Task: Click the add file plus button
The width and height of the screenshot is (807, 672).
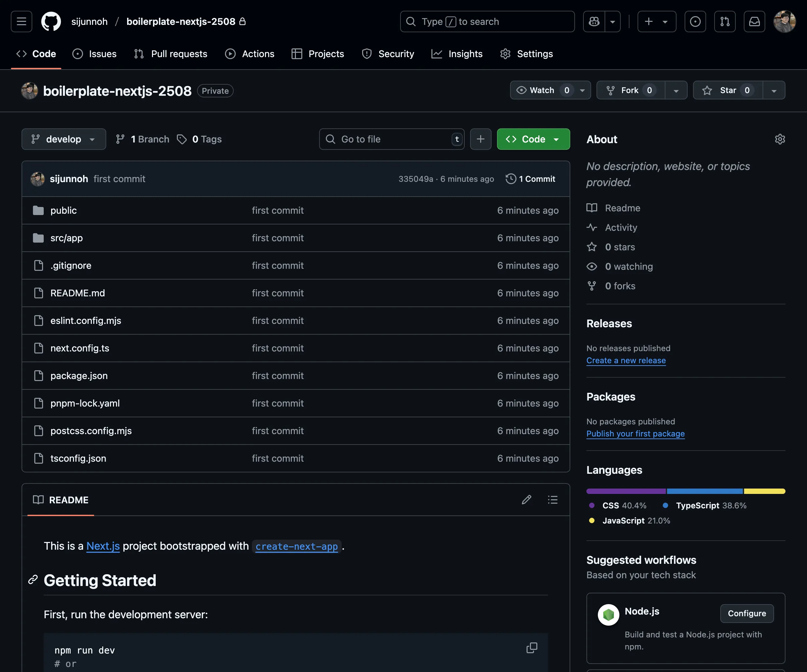Action: (481, 139)
